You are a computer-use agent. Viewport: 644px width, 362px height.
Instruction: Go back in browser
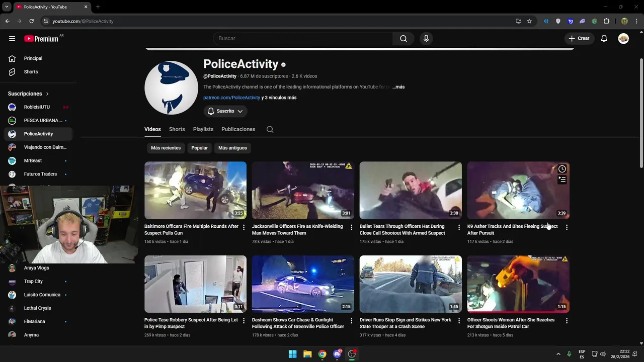click(x=7, y=21)
